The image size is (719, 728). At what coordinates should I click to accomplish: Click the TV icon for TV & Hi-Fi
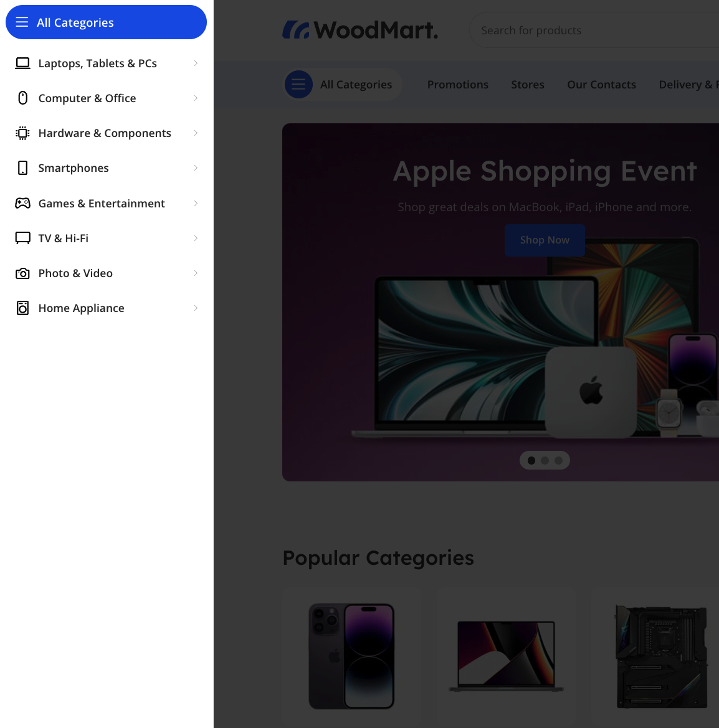click(22, 238)
